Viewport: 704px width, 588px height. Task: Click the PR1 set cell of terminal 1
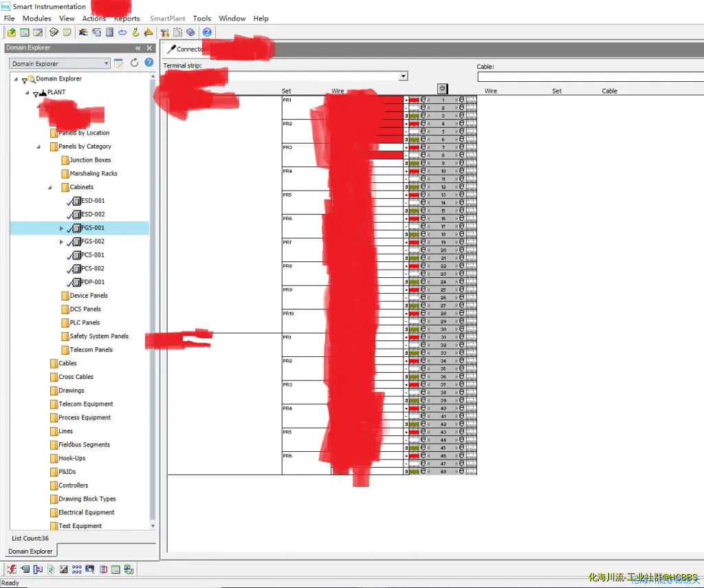pyautogui.click(x=306, y=107)
